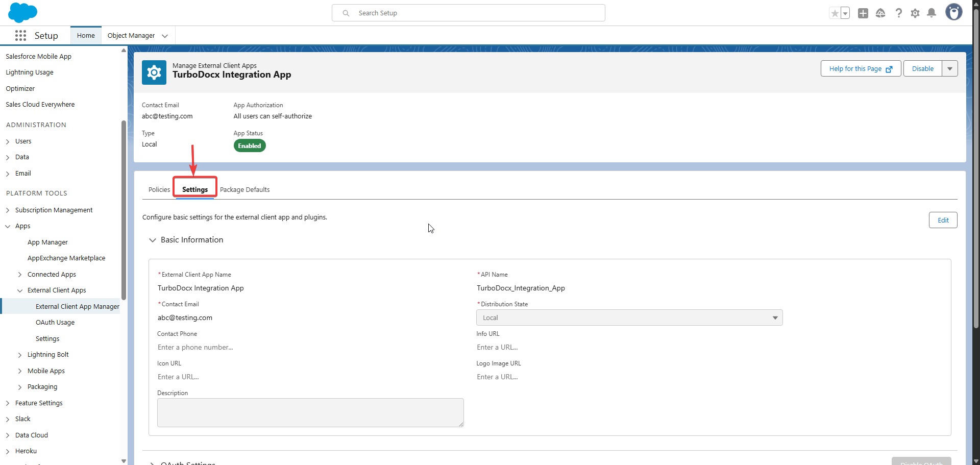Image resolution: width=980 pixels, height=465 pixels.
Task: Open the user profile avatar
Action: [x=953, y=12]
